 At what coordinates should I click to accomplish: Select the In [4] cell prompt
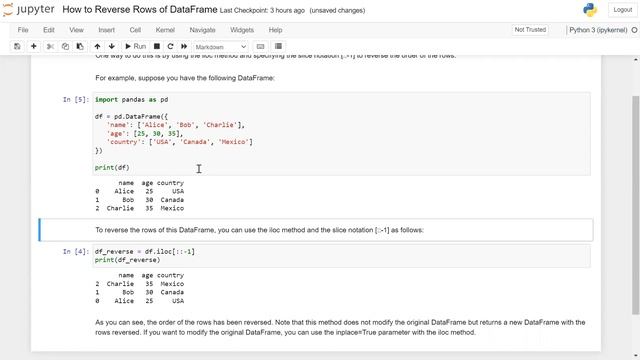pos(76,251)
